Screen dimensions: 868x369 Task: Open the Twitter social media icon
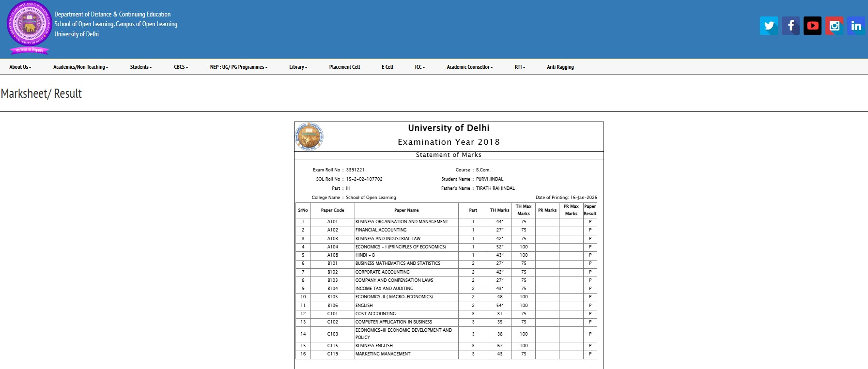click(769, 26)
